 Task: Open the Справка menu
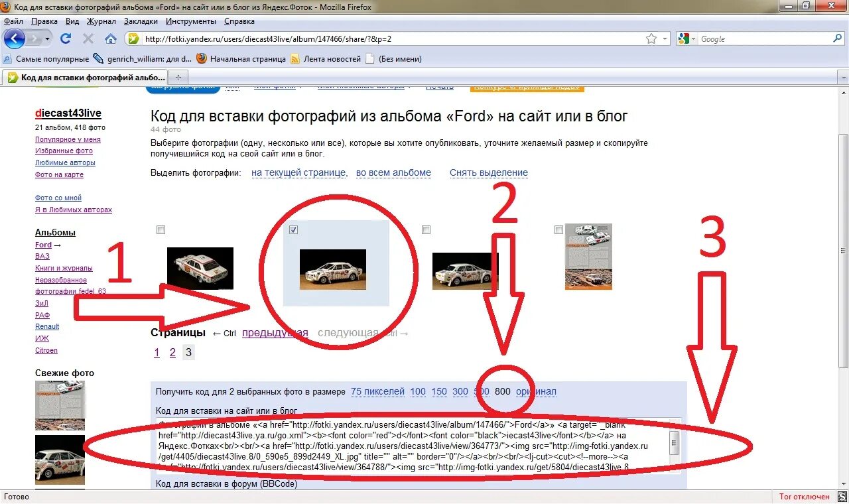point(239,21)
